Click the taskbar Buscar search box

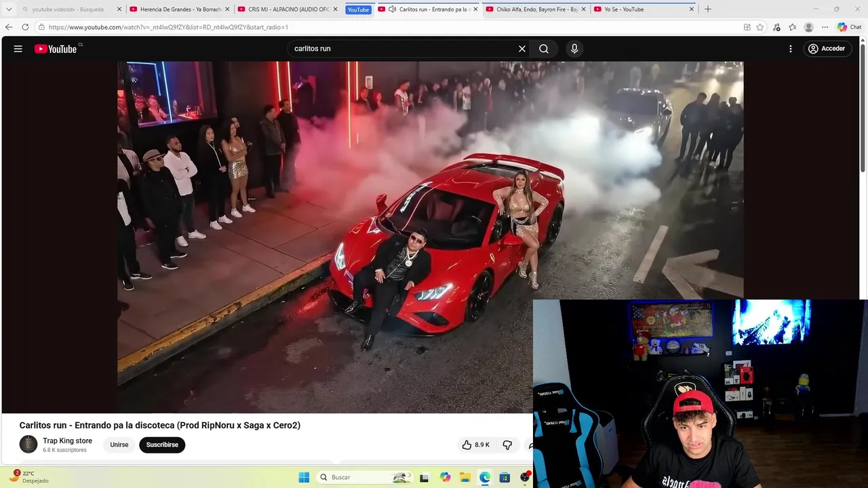(365, 477)
